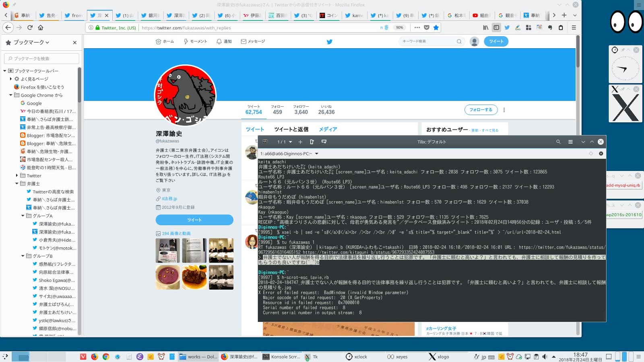Click the bookmarks sidebar scrollbar

79,84
